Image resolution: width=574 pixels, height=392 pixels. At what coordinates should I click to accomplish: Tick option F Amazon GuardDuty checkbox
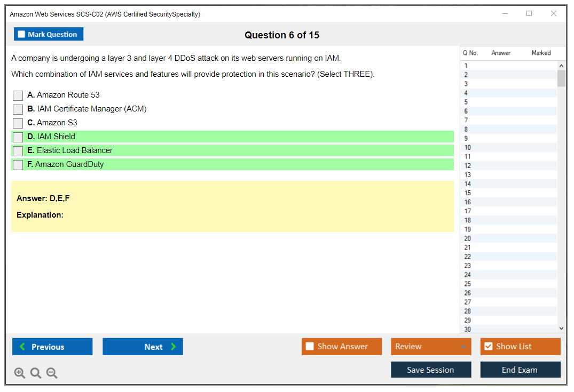tap(18, 165)
